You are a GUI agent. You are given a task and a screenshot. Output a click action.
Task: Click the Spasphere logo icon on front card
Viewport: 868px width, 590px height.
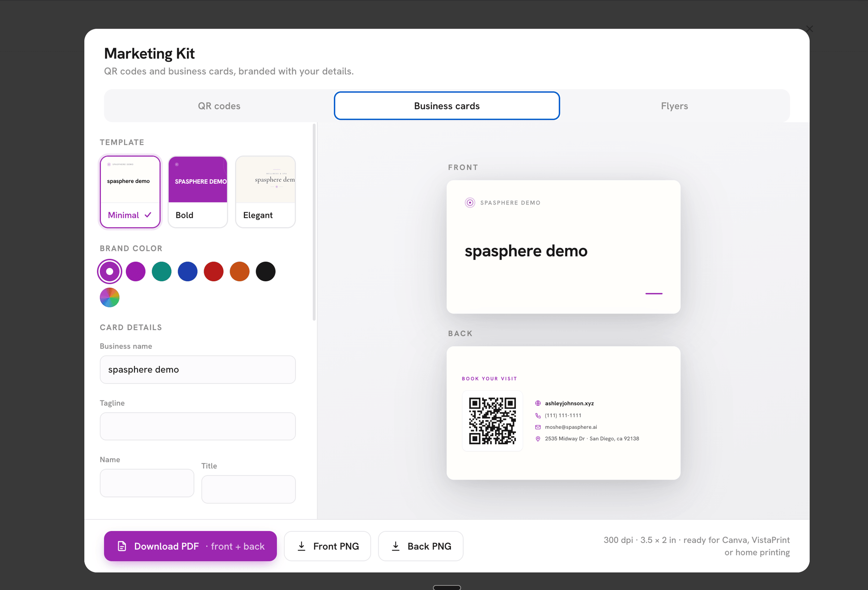click(x=470, y=203)
